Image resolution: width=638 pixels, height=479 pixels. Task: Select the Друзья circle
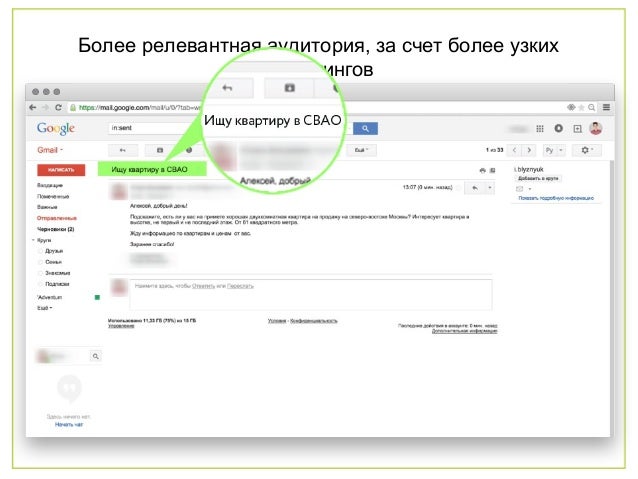coord(54,251)
